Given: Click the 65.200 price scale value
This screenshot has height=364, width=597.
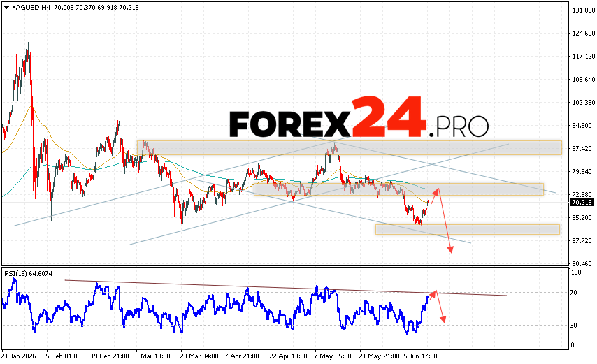Looking at the screenshot, I should pyautogui.click(x=583, y=217).
